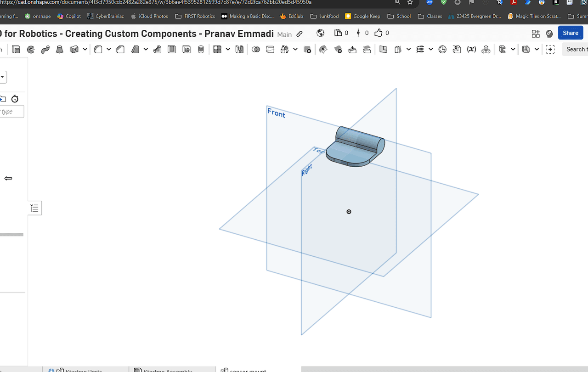Select the Shell tool
Viewport: 588px width, 372px height.
[172, 50]
